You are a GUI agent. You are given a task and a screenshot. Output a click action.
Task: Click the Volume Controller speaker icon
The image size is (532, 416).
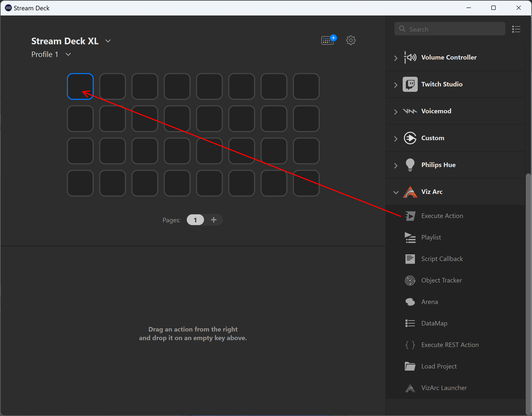410,57
